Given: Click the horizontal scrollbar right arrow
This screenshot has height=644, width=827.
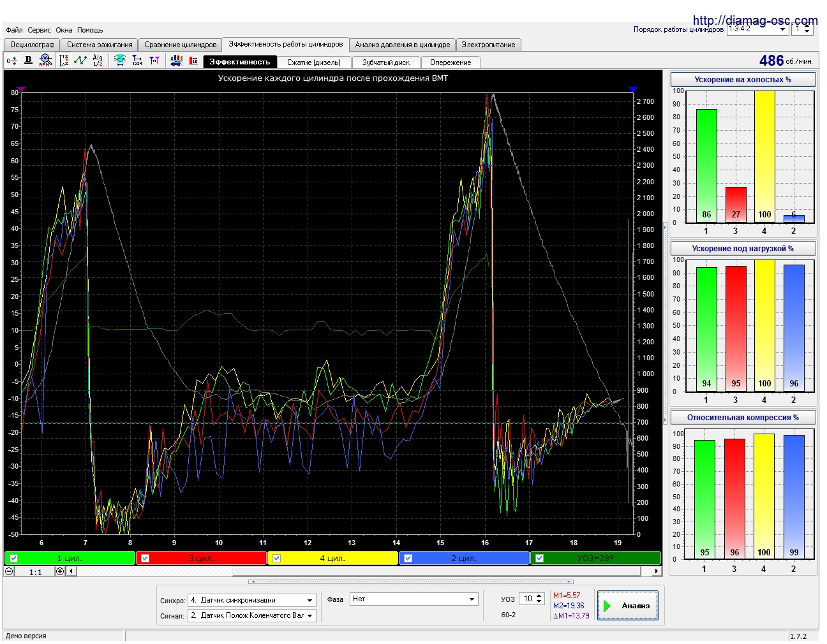Looking at the screenshot, I should tap(656, 571).
